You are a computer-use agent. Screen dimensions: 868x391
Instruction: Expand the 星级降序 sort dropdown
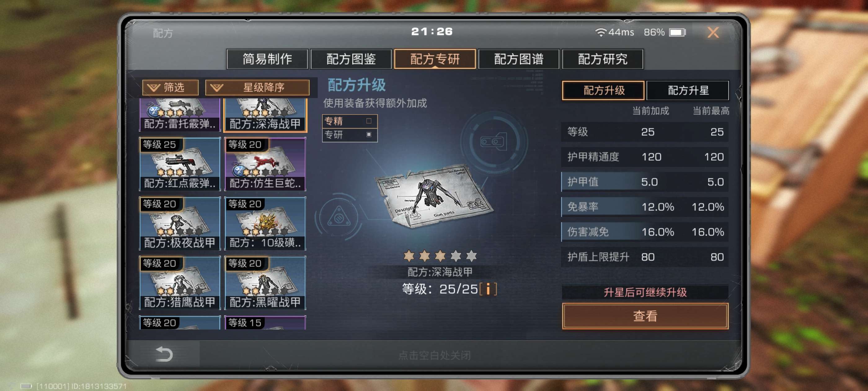pos(257,88)
